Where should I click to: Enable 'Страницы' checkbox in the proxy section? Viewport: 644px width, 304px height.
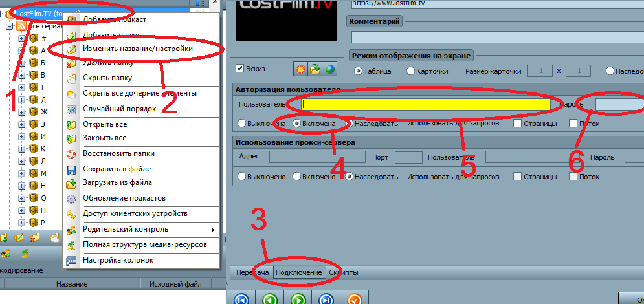click(x=517, y=176)
